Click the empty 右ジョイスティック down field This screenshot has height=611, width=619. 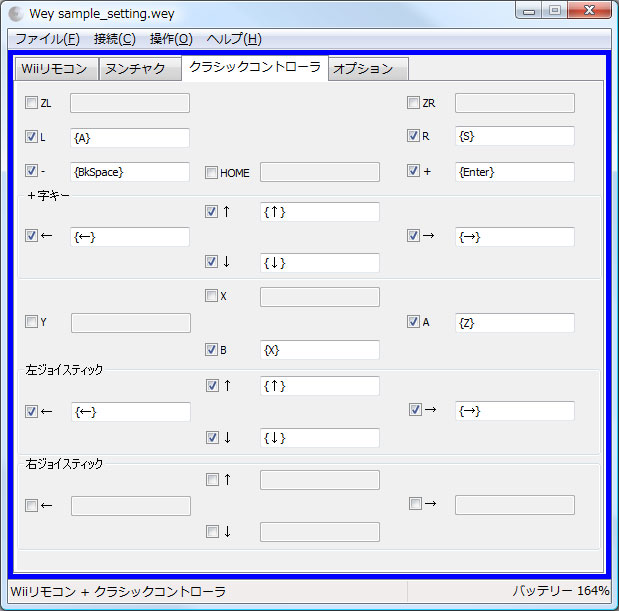tap(320, 532)
